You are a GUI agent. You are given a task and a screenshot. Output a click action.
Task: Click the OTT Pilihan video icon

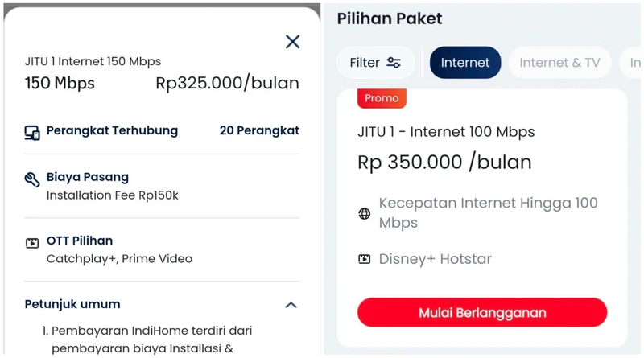[32, 243]
